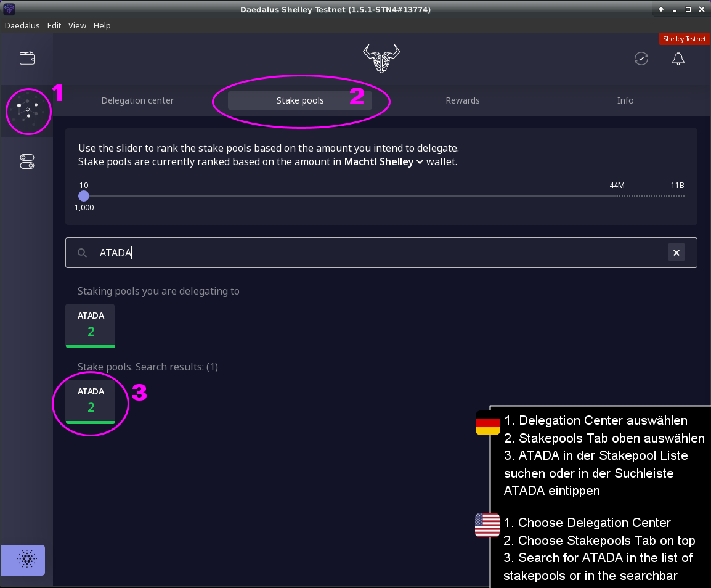
Task: Click the window roll-up arrow button
Action: pos(661,9)
